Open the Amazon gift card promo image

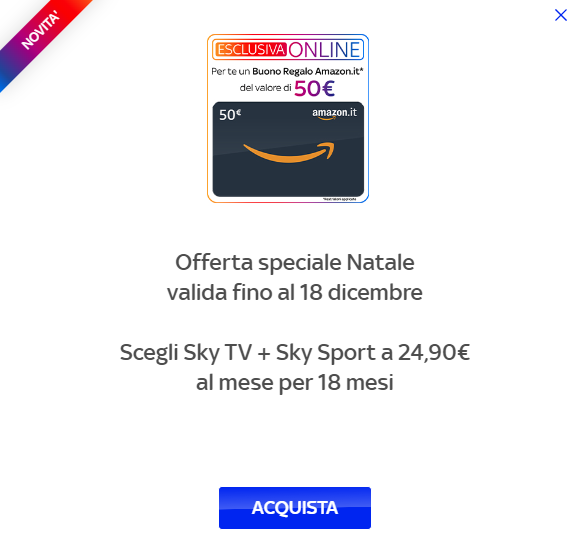(x=288, y=118)
